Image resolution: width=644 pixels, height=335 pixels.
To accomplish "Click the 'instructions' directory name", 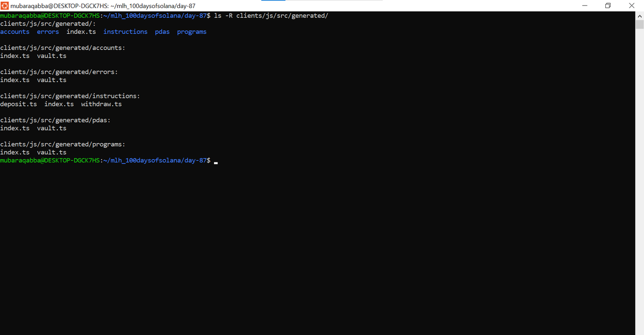I will pos(126,32).
